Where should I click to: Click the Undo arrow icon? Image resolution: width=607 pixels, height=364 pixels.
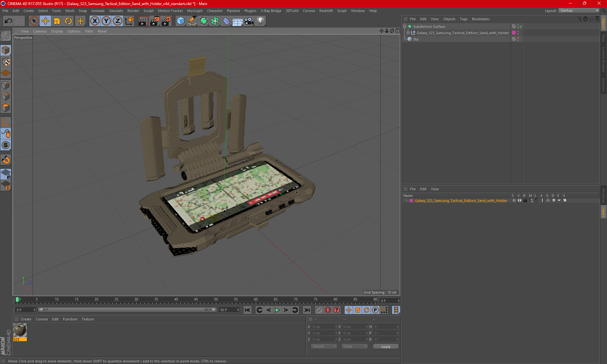(9, 21)
